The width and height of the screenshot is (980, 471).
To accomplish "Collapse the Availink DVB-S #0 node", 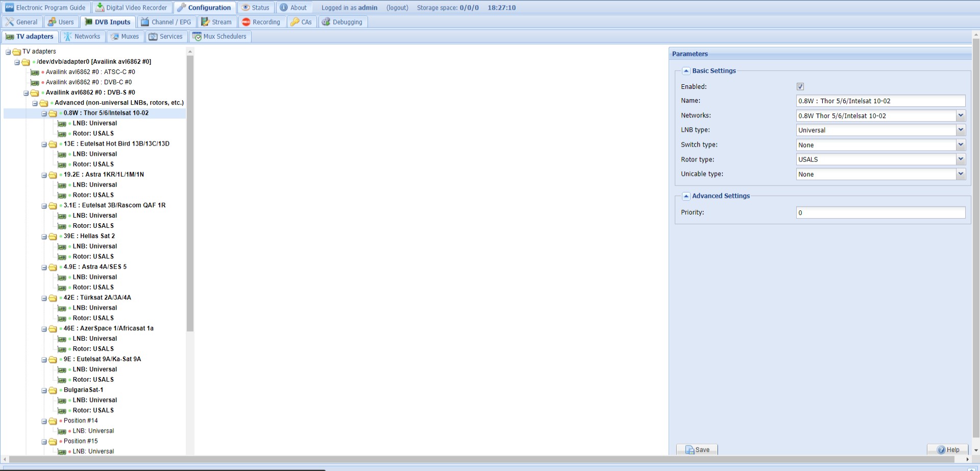I will 26,93.
